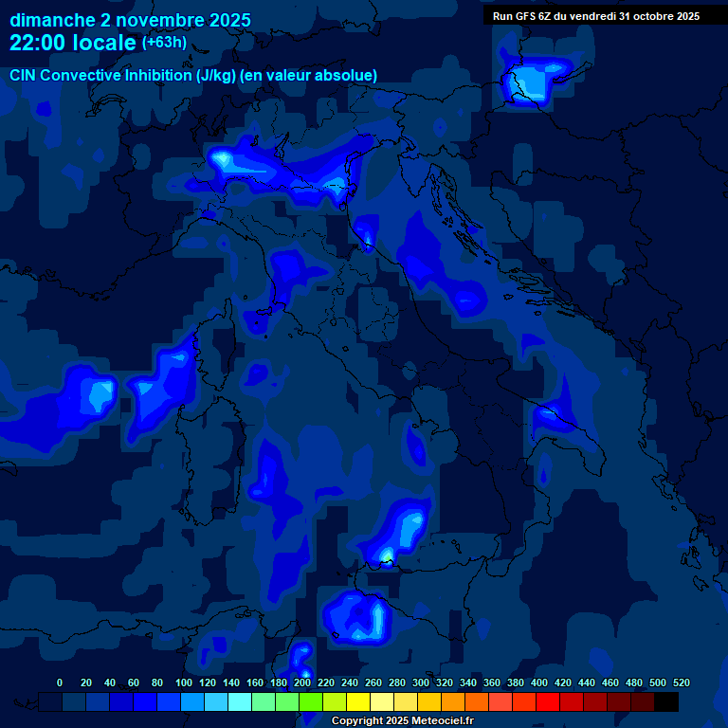Click the legend value '460'

610,682
